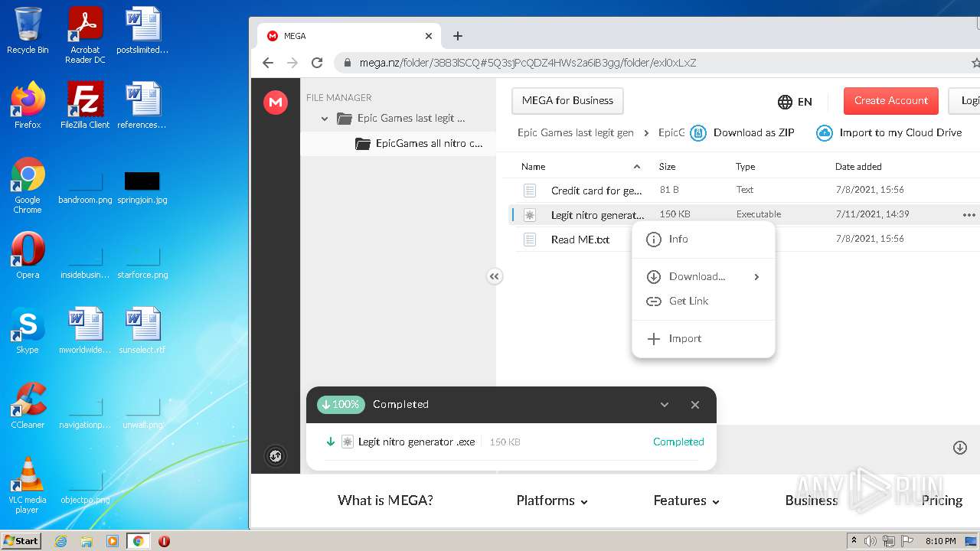Click Opera icon in taskbar

pos(164,541)
